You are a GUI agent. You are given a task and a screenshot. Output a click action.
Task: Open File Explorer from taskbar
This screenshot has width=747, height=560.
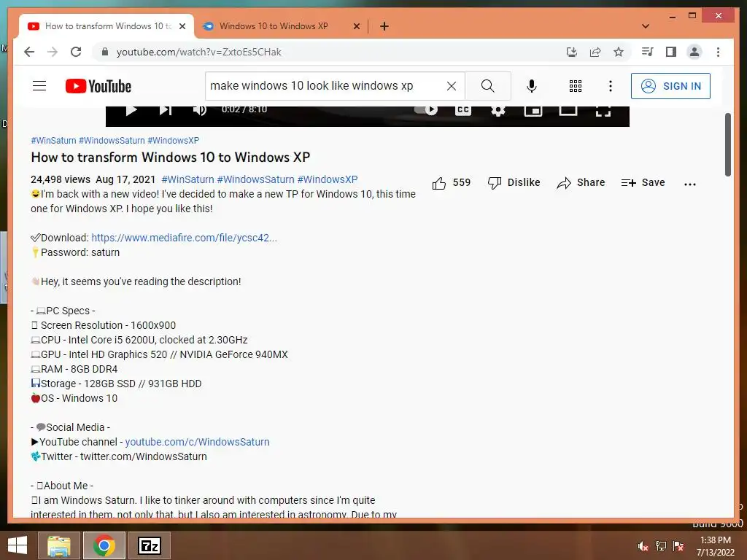(x=59, y=545)
